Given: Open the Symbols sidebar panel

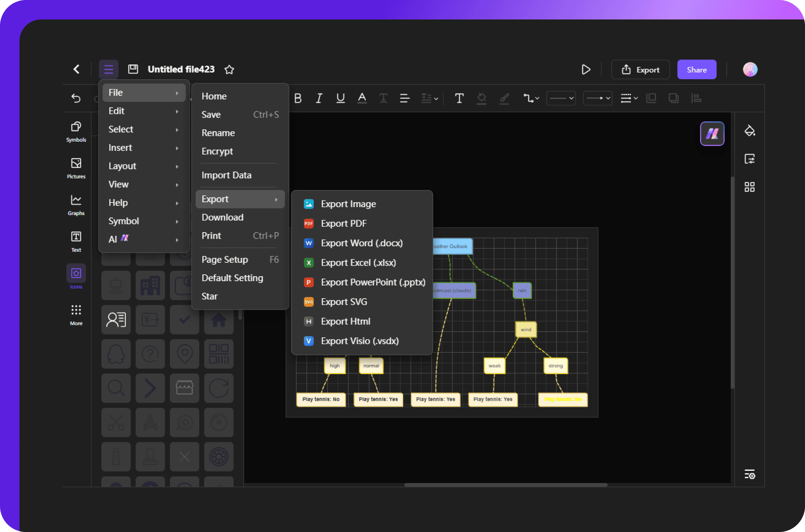Looking at the screenshot, I should pyautogui.click(x=76, y=132).
